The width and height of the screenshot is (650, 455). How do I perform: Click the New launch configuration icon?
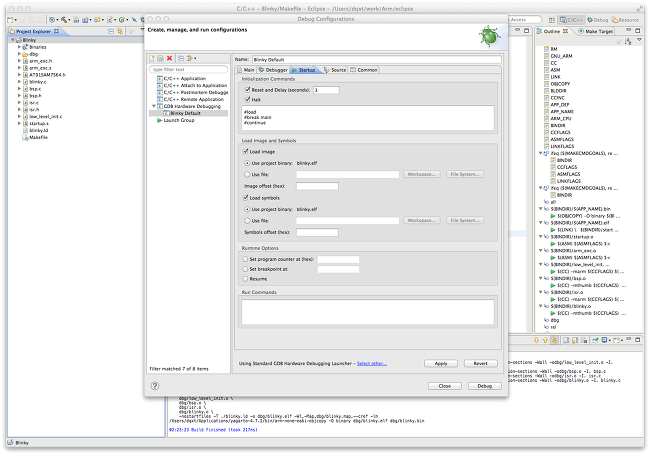pos(152,58)
